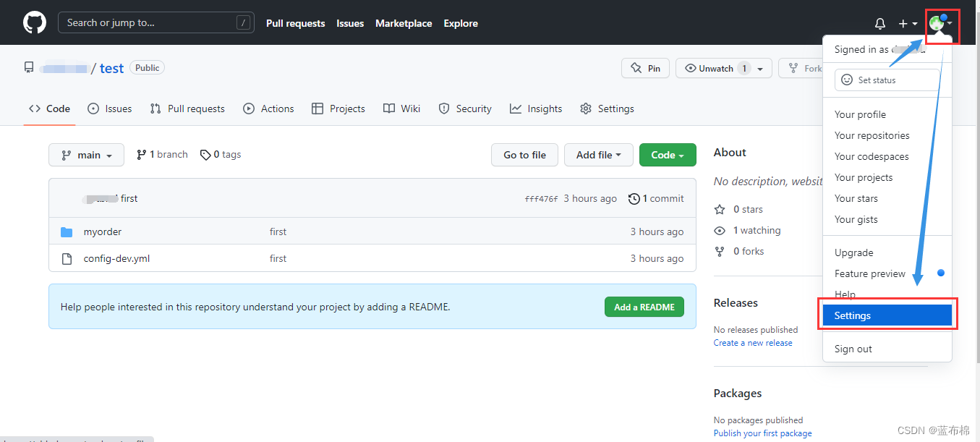This screenshot has height=442, width=980.
Task: Open the plus create-new dropdown
Action: coord(908,23)
